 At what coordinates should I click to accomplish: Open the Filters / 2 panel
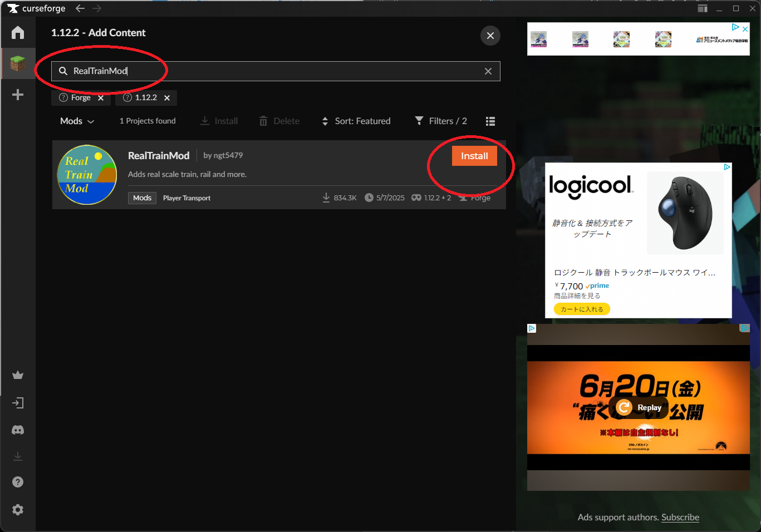(441, 121)
